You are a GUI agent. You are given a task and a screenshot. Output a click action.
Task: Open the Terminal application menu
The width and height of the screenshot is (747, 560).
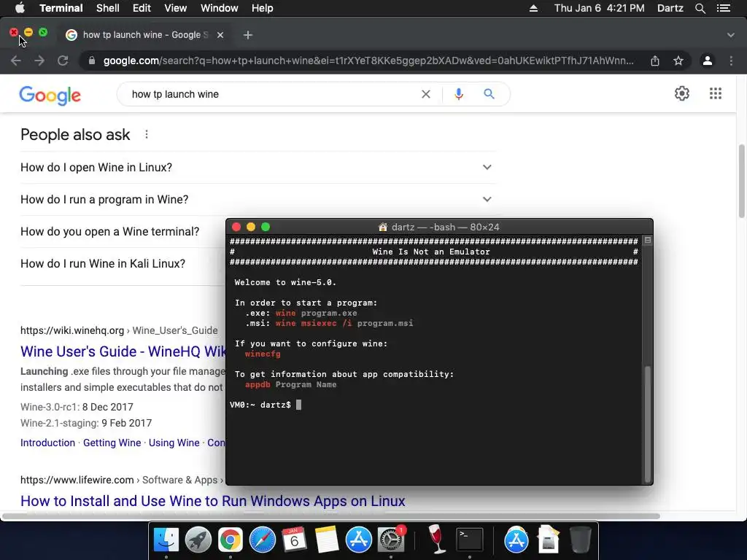point(61,8)
